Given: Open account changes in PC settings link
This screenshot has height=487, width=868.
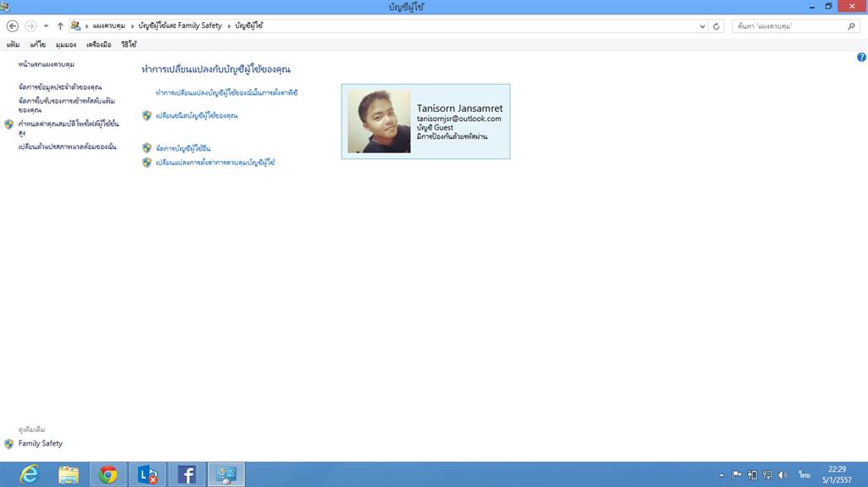Looking at the screenshot, I should click(x=226, y=92).
